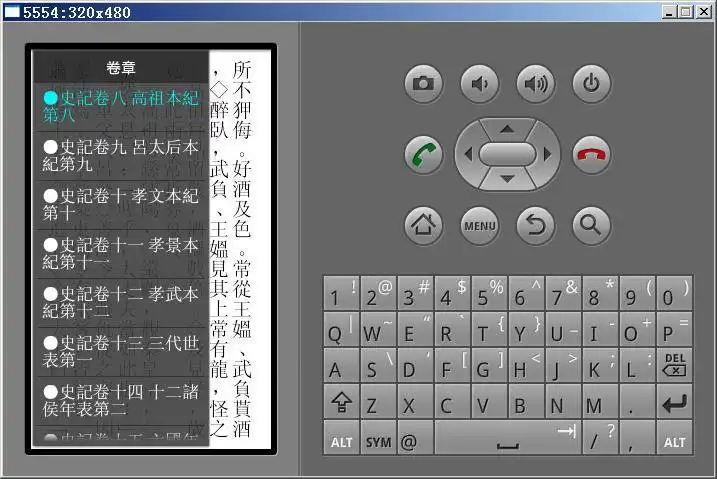The height and width of the screenshot is (479, 717).
Task: Select chapter 史記卷十 孝文本紀第十
Action: (x=121, y=205)
